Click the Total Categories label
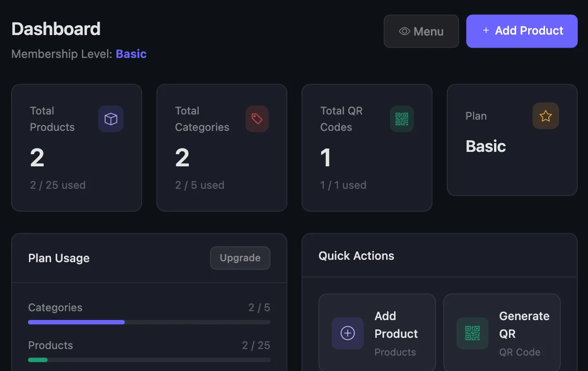This screenshot has height=371, width=588. [202, 119]
